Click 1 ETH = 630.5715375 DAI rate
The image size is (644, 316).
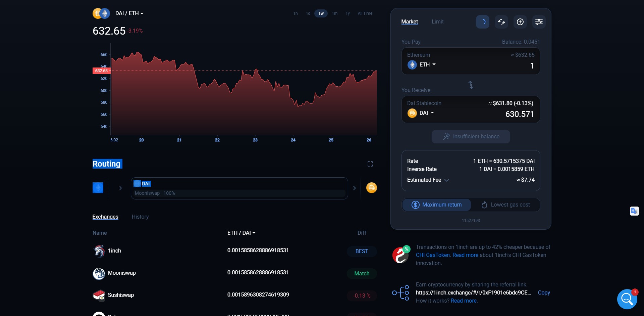504,161
